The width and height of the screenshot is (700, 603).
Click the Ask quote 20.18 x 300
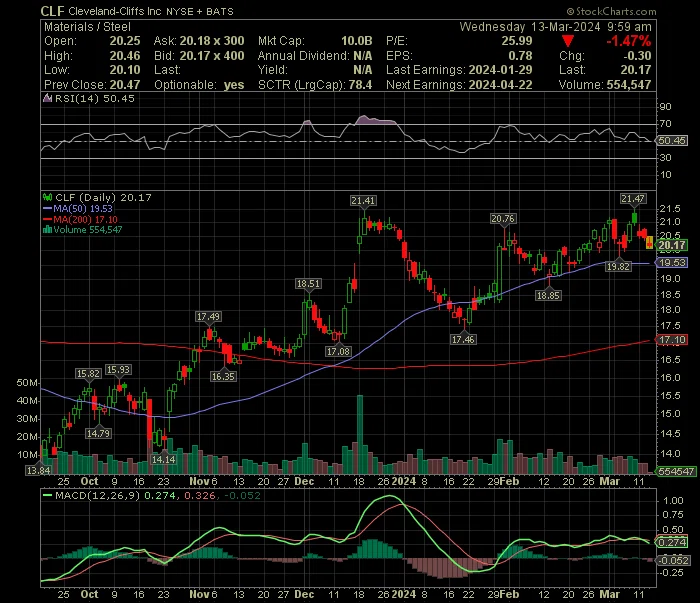(212, 41)
